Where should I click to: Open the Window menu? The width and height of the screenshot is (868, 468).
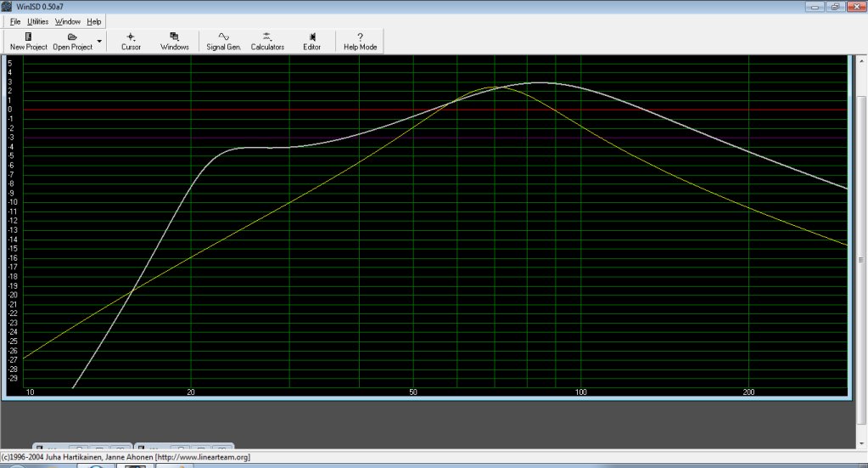[68, 21]
